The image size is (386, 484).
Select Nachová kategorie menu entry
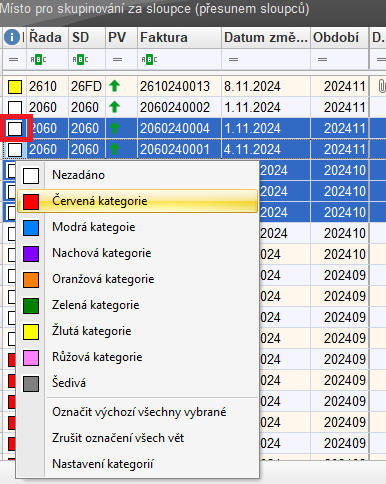(x=137, y=253)
